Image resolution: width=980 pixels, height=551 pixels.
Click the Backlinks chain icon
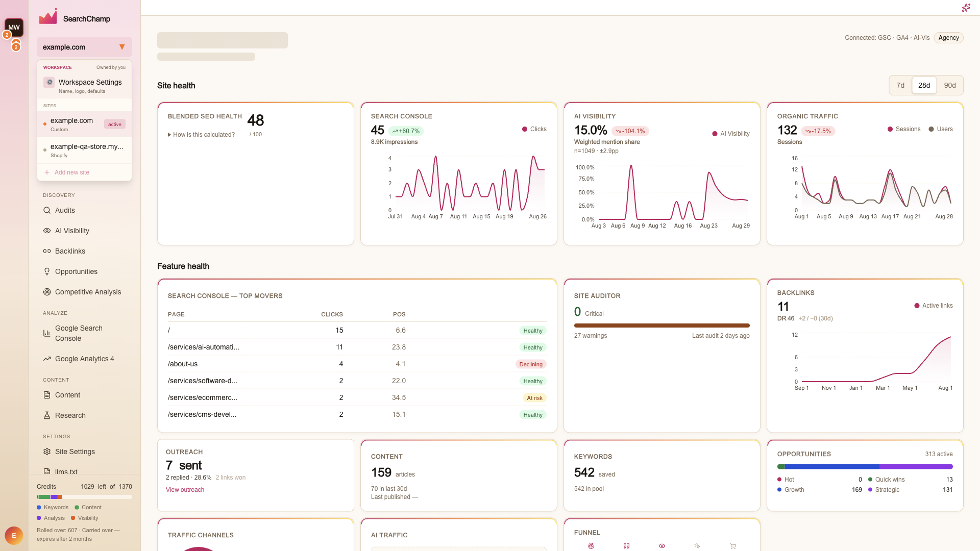pos(47,251)
